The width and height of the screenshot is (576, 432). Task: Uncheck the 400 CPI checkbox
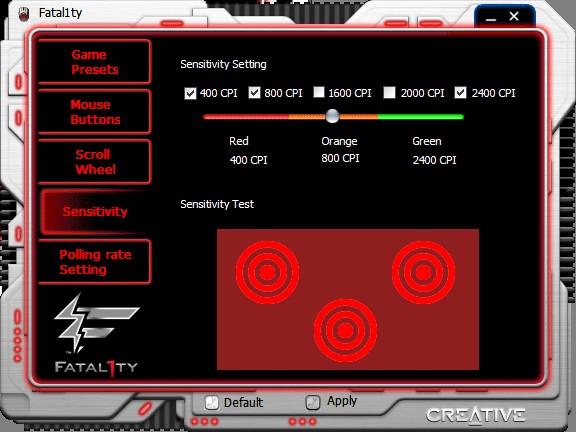click(190, 93)
